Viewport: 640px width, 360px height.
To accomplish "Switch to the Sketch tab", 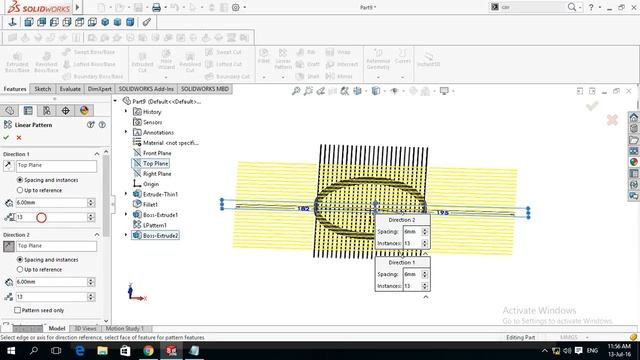I will tap(43, 89).
